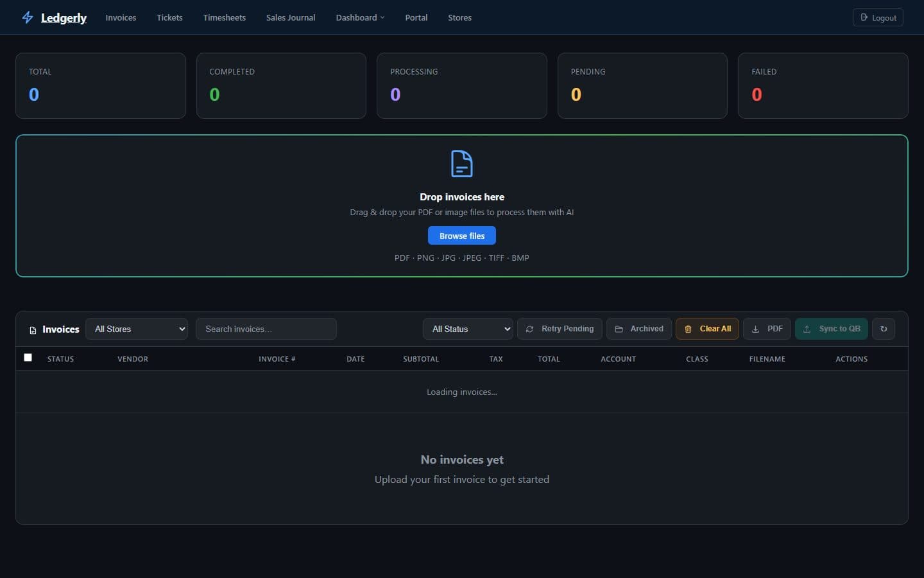This screenshot has height=578, width=924.
Task: Click the Retry Pending button
Action: pos(560,329)
